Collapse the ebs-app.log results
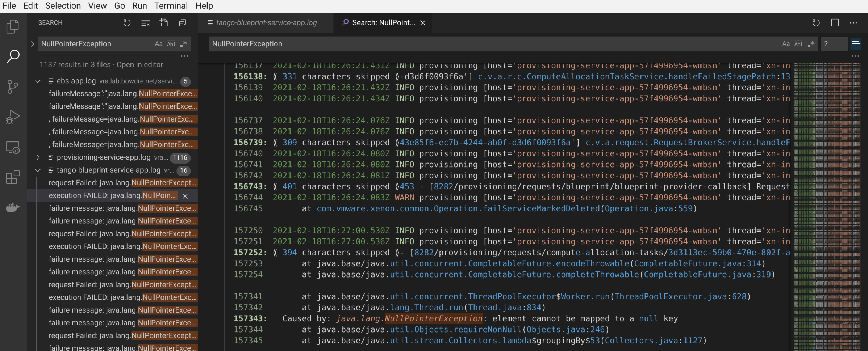868x351 pixels. (x=38, y=81)
